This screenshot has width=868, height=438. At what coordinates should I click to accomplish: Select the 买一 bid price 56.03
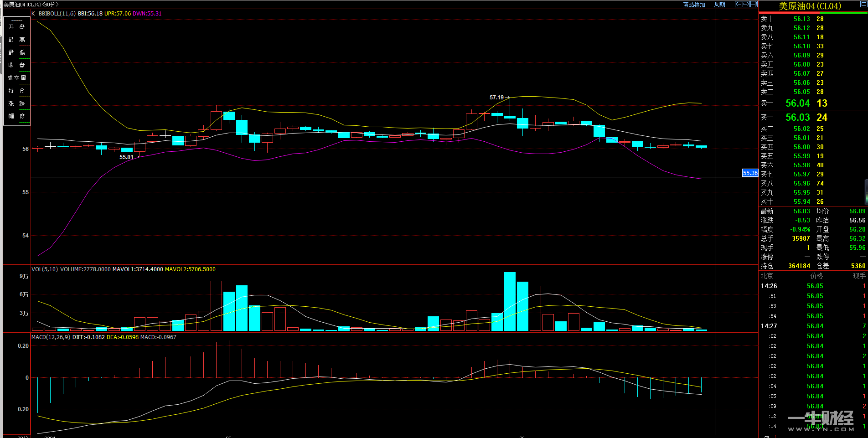(x=797, y=118)
